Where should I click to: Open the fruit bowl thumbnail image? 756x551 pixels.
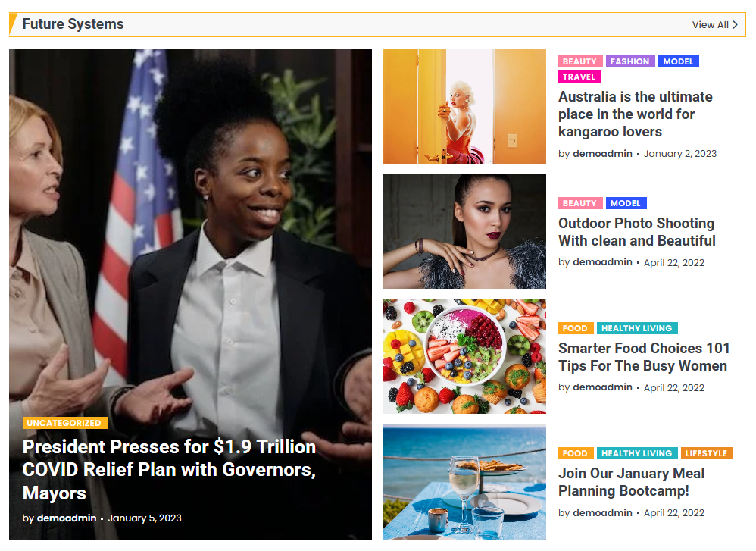464,356
